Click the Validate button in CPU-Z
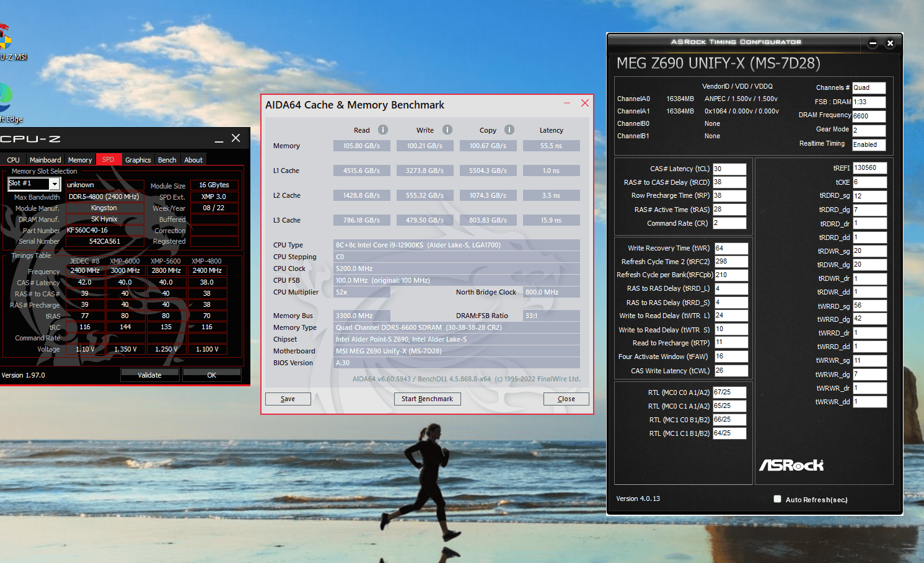The width and height of the screenshot is (924, 563). [x=149, y=375]
